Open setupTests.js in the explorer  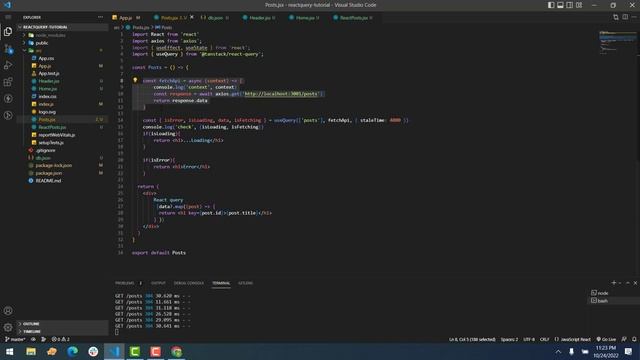[63, 142]
